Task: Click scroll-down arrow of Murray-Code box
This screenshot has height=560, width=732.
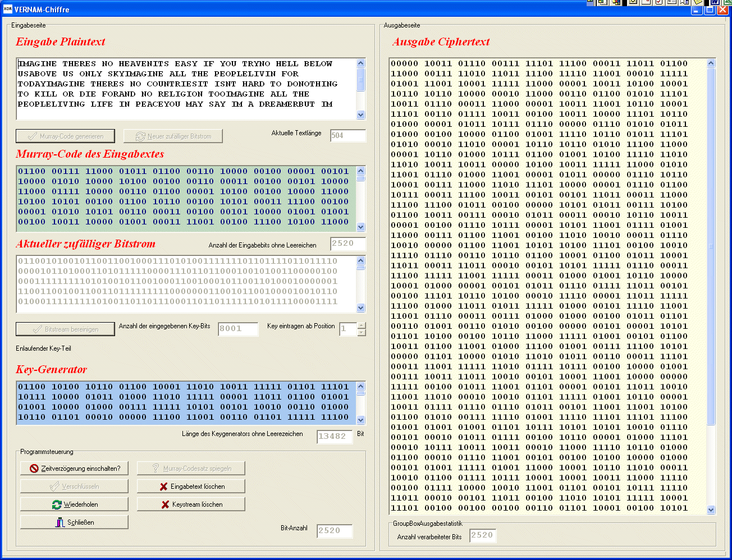Action: [361, 227]
